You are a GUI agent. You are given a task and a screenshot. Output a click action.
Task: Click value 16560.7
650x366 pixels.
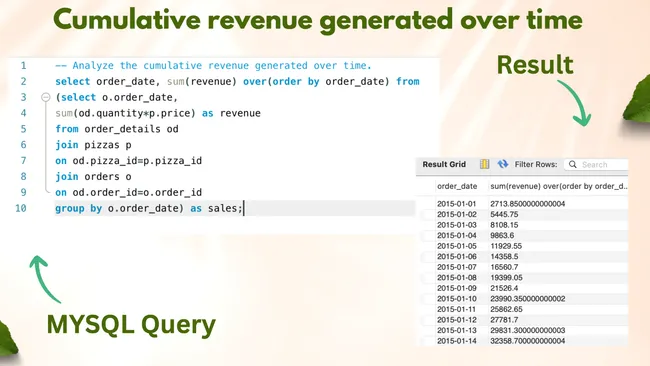(x=504, y=267)
